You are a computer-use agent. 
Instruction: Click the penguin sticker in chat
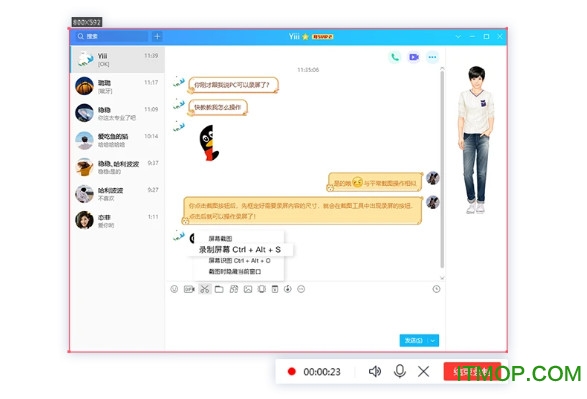(209, 143)
